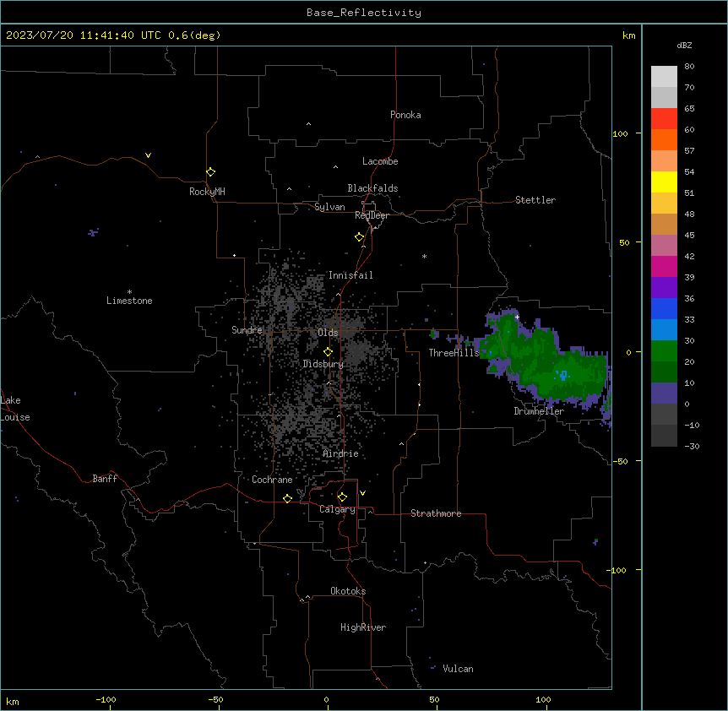Image resolution: width=728 pixels, height=711 pixels.
Task: Click the yellow marker between Olds and Didsbury
Action: 328,351
